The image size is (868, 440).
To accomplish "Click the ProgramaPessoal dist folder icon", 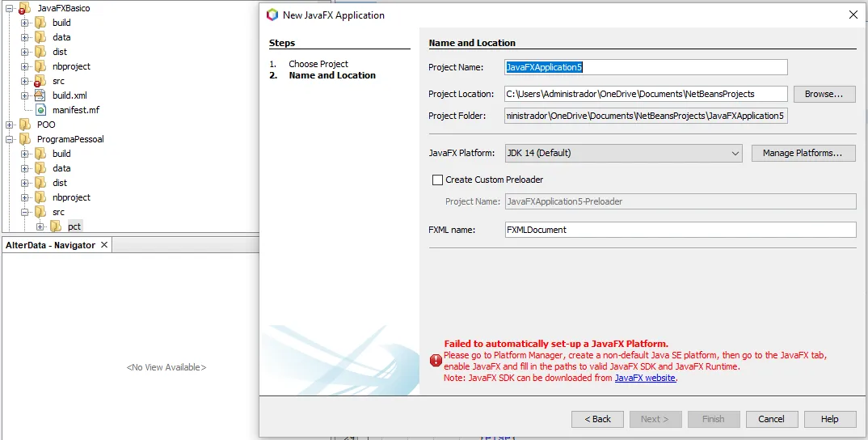I will pos(40,182).
